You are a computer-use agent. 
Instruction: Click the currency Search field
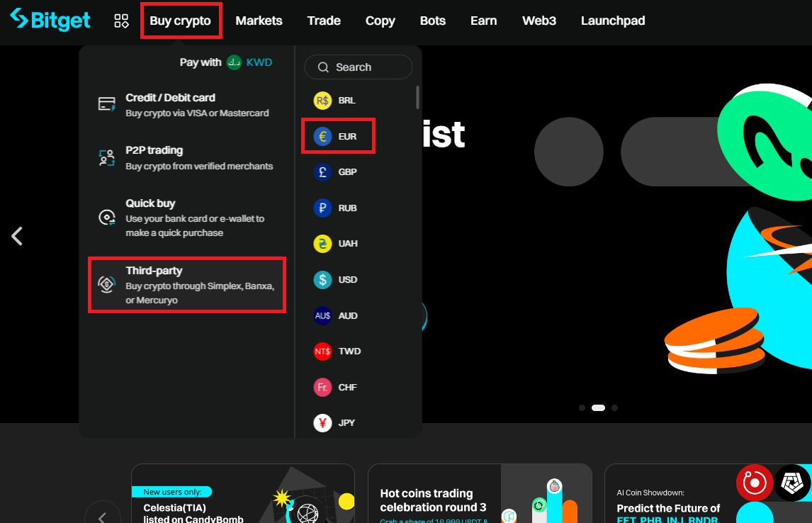359,67
